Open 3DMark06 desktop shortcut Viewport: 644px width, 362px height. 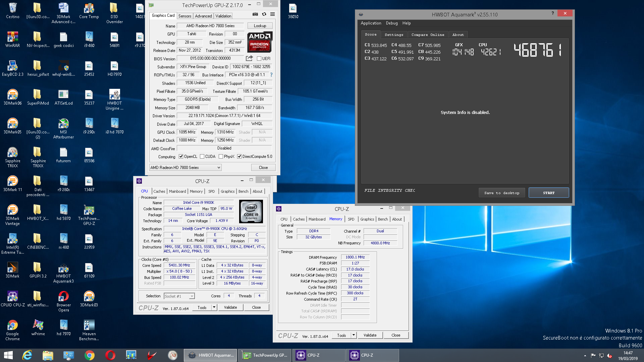(x=13, y=97)
